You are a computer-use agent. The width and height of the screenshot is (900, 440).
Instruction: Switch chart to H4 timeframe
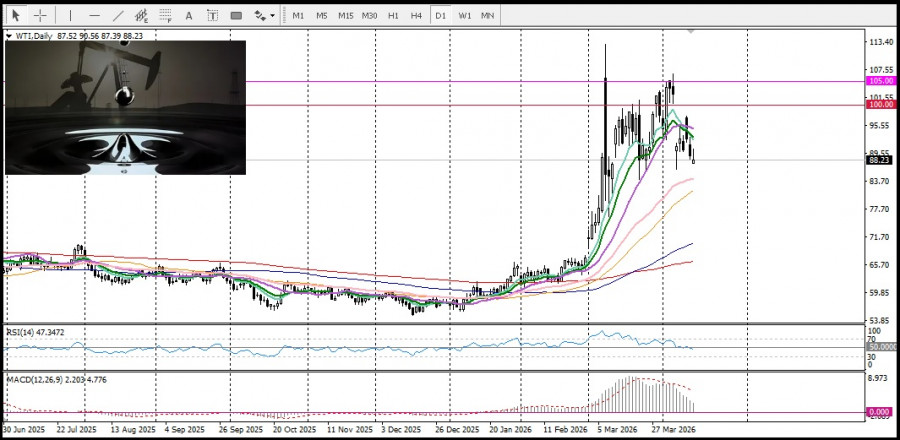pos(416,15)
